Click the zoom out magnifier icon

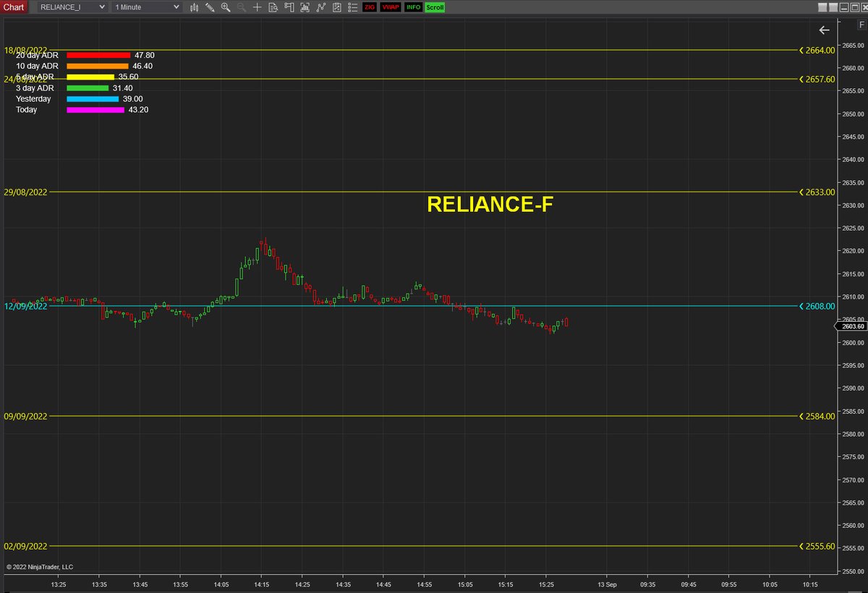[242, 7]
